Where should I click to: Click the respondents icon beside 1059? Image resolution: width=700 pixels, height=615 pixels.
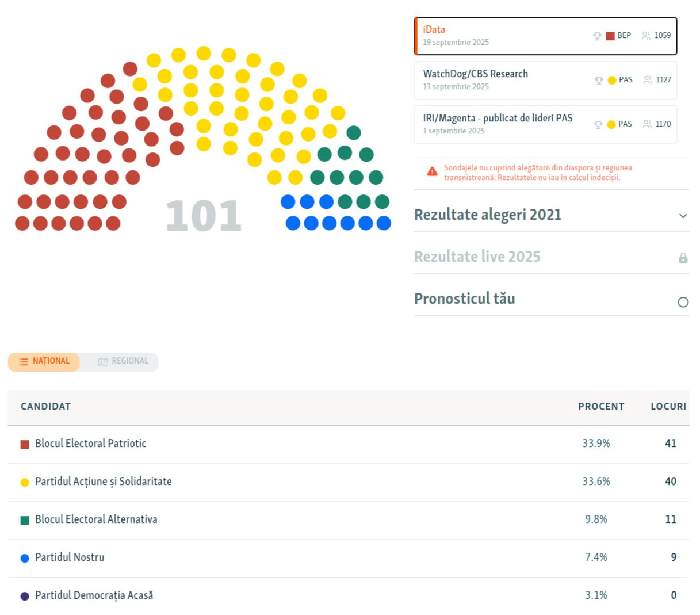pyautogui.click(x=646, y=36)
